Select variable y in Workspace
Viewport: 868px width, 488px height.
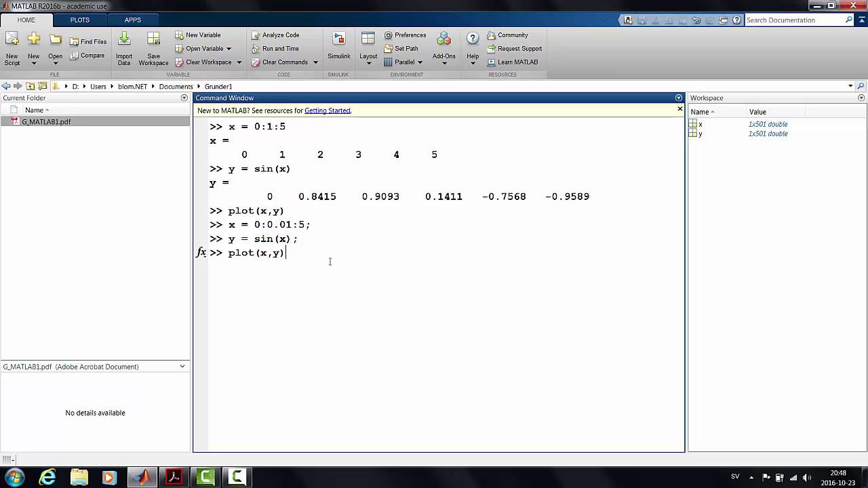pos(777,134)
